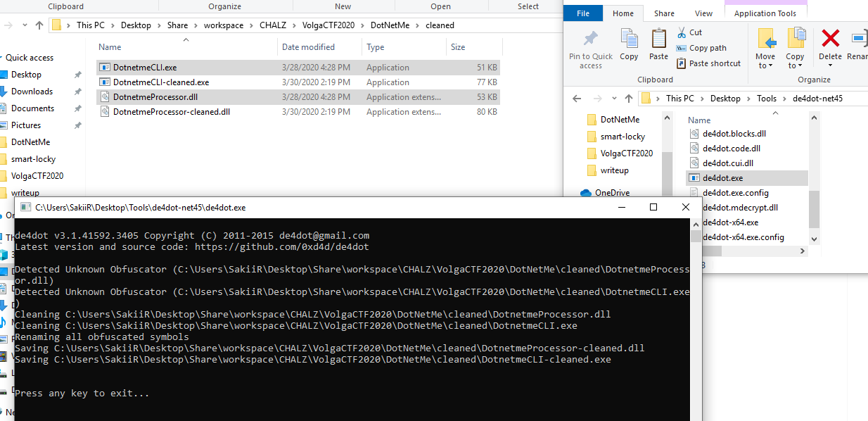Screen dimensions: 868x421
Task: Go back in de4dot-net45 Explorer window
Action: coord(577,99)
